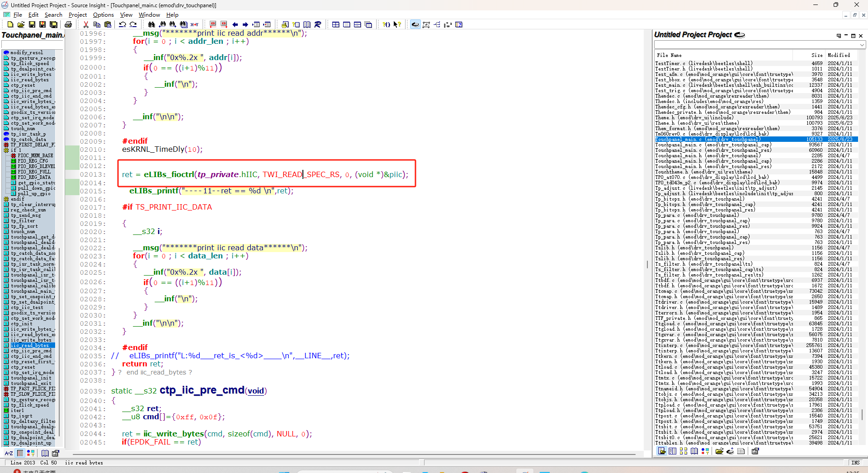Viewport: 868px width, 473px height.
Task: Open the Edit menu
Action: click(x=33, y=15)
